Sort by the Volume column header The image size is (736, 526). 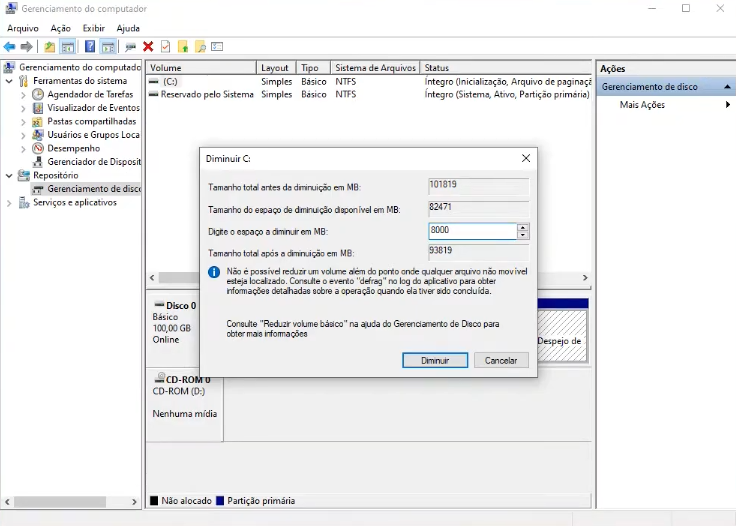point(201,68)
